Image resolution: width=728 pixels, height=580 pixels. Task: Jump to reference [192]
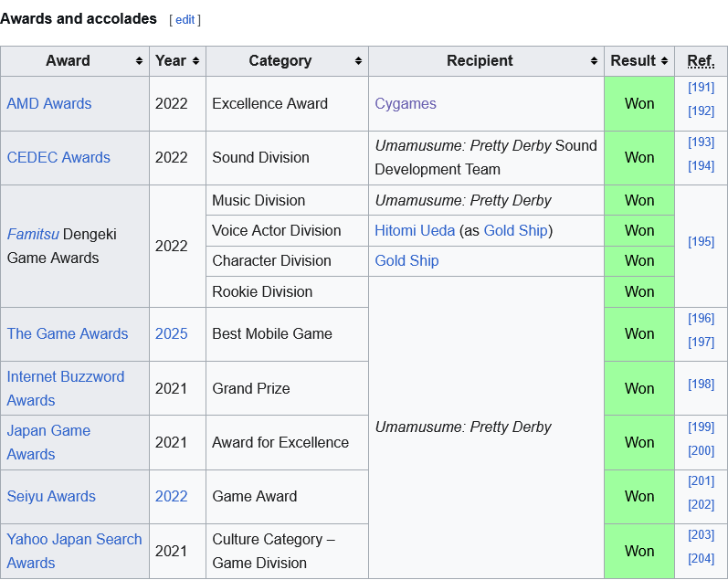[x=702, y=111]
